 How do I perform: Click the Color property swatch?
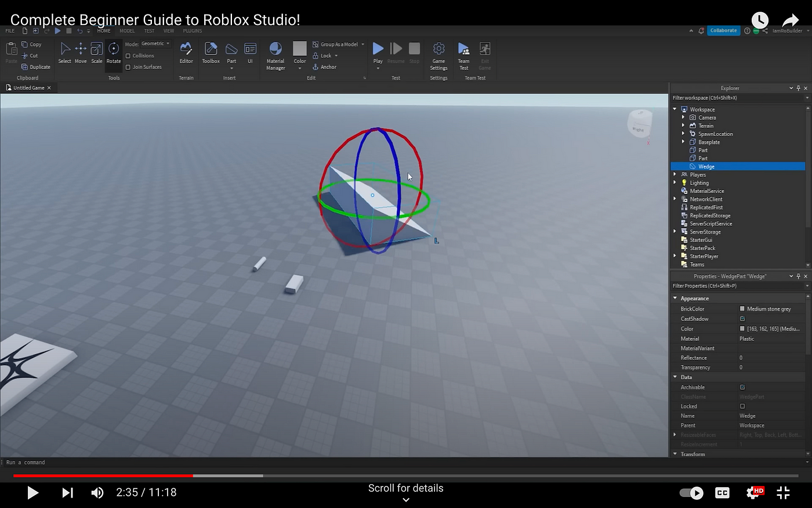[742, 329]
